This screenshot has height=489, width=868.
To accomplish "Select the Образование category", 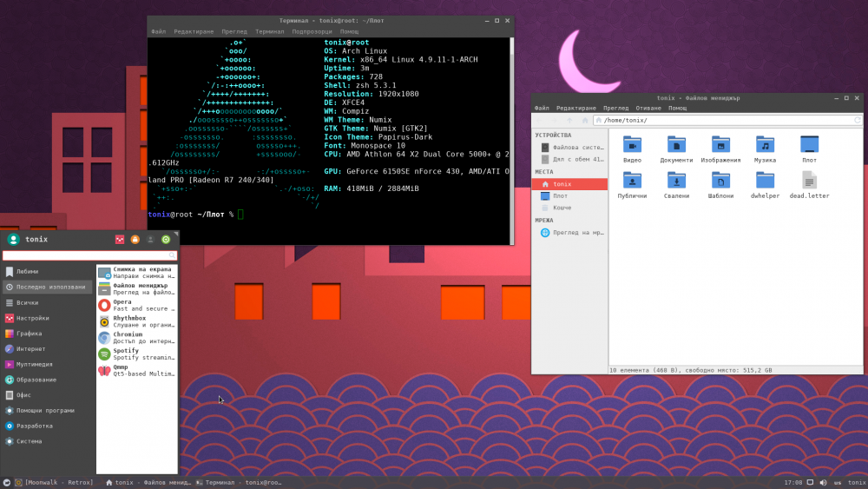I will (x=48, y=380).
